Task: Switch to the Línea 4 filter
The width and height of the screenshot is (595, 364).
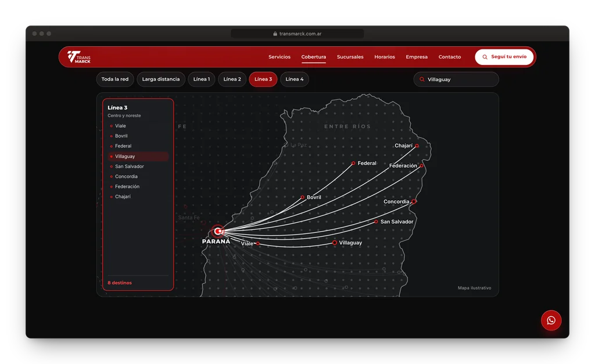Action: [x=295, y=80]
